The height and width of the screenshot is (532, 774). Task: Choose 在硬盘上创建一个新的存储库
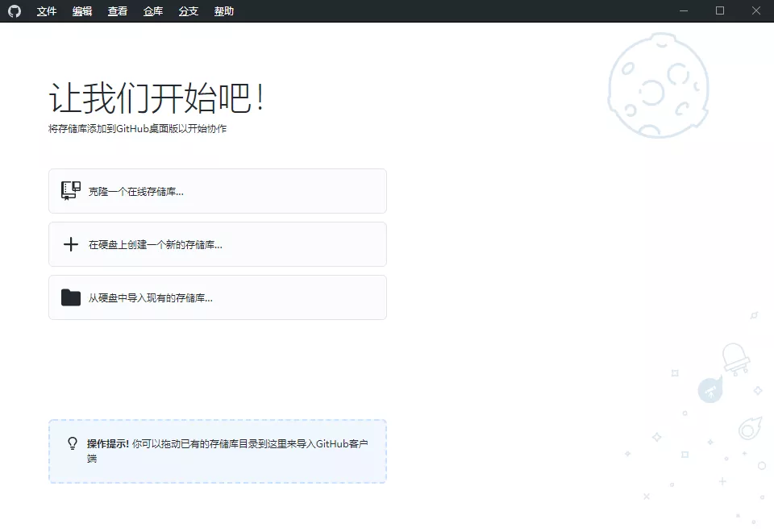218,244
